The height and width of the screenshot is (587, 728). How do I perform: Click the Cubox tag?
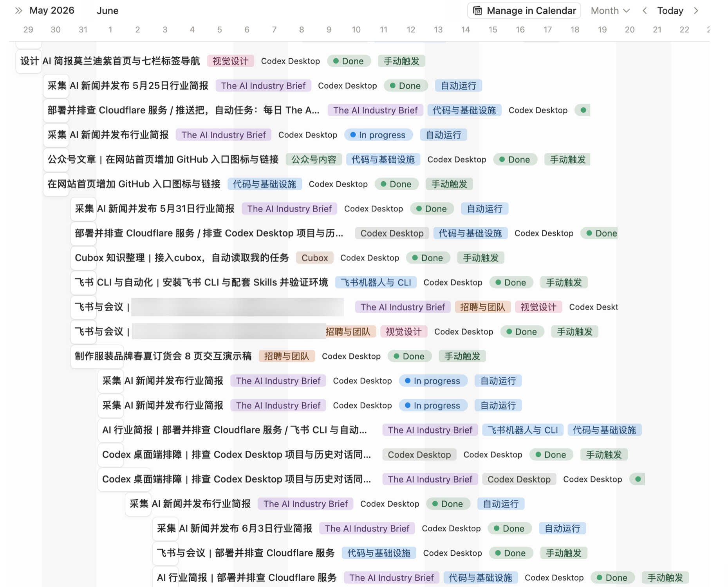tap(314, 258)
